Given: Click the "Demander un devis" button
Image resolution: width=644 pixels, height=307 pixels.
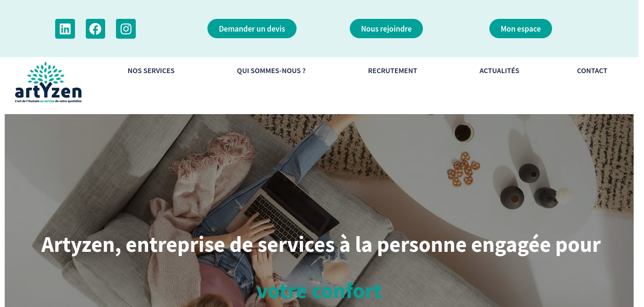Looking at the screenshot, I should (x=252, y=29).
